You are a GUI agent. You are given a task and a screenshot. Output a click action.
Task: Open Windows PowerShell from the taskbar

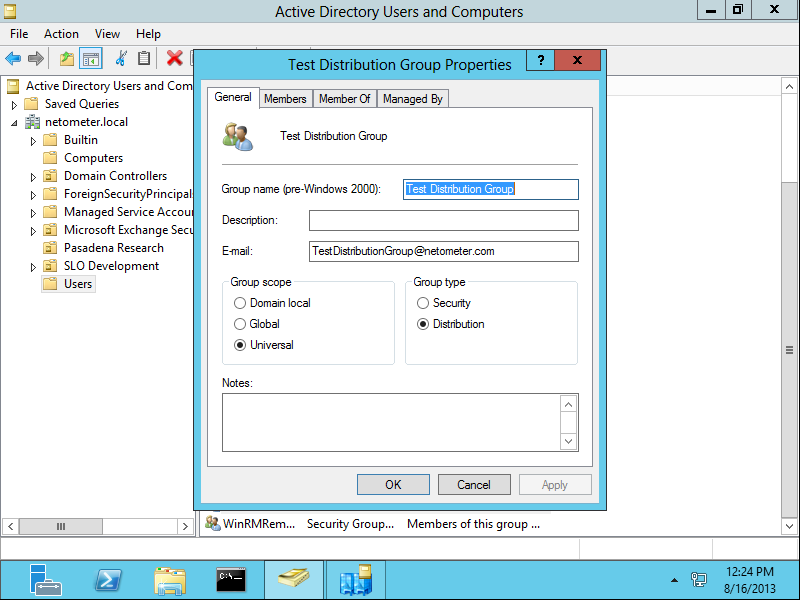(x=107, y=579)
